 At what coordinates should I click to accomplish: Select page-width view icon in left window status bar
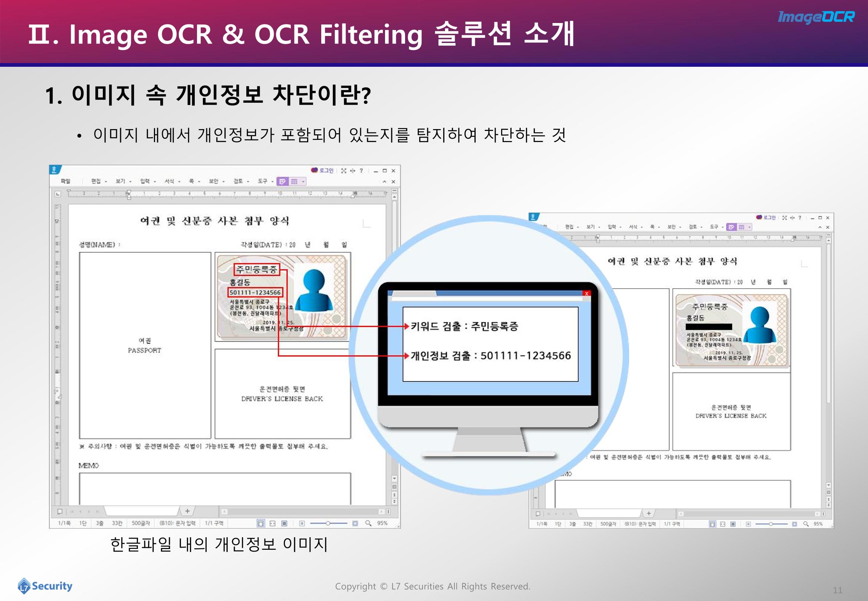(260, 523)
